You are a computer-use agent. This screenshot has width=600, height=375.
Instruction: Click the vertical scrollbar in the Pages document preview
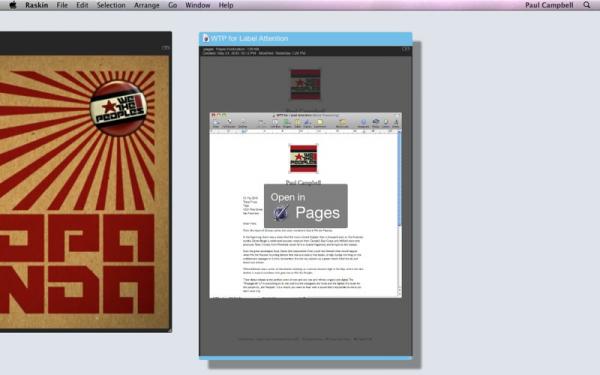tap(399, 214)
